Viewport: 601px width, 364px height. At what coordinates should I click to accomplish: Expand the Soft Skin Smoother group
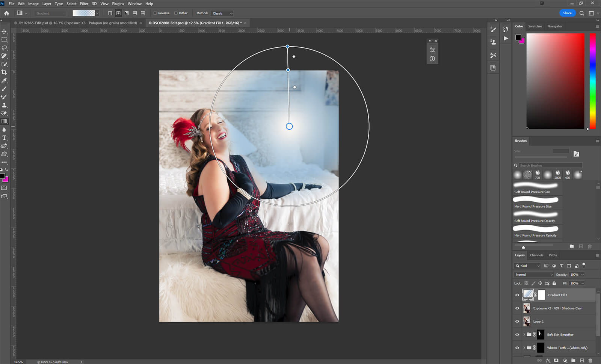(x=524, y=334)
